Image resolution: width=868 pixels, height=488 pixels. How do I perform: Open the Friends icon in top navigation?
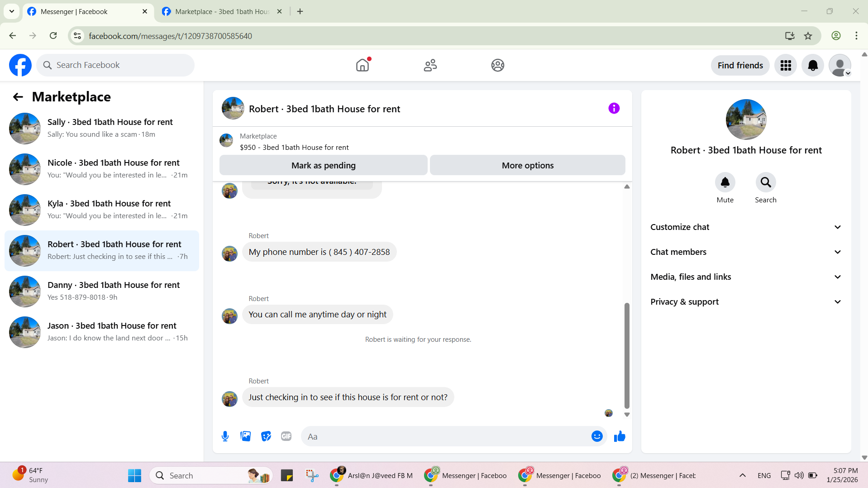click(430, 65)
